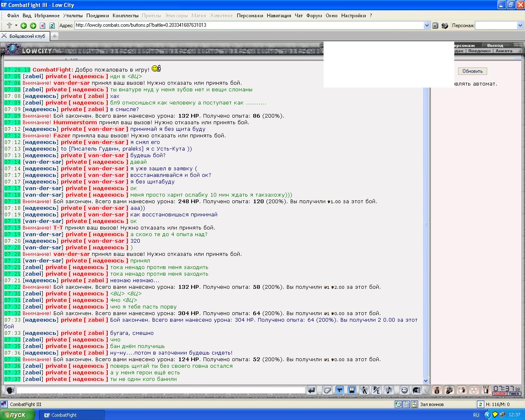Open the Персонаж combo box
The height and width of the screenshot is (420, 525).
500,26
